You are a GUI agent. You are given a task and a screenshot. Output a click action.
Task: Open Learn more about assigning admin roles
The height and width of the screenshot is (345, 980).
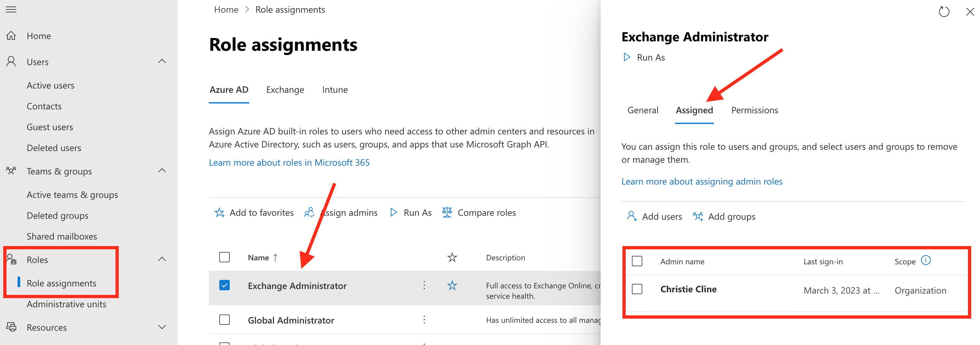[701, 181]
